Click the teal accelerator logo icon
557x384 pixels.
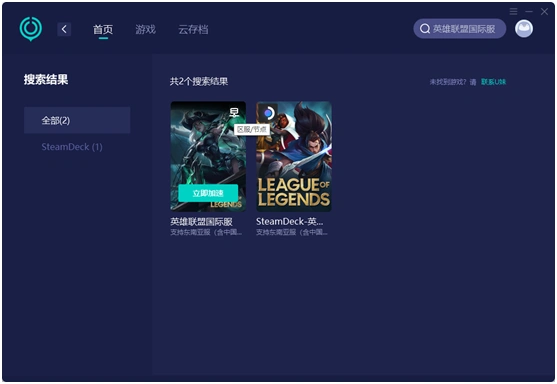click(x=31, y=28)
